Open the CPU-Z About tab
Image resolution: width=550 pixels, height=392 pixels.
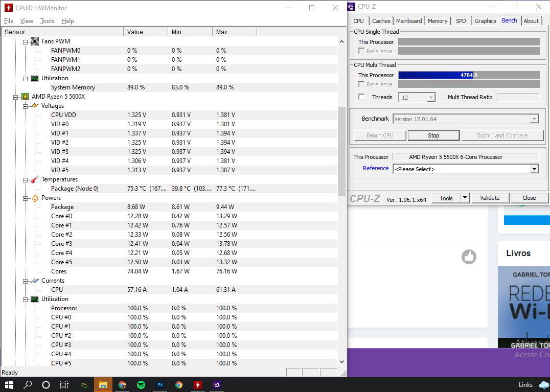[x=531, y=21]
